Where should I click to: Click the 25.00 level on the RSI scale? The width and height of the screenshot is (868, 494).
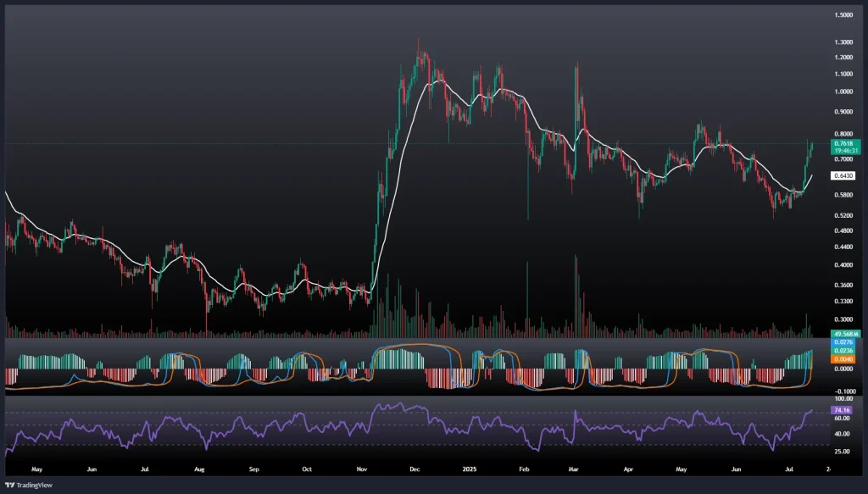point(843,452)
